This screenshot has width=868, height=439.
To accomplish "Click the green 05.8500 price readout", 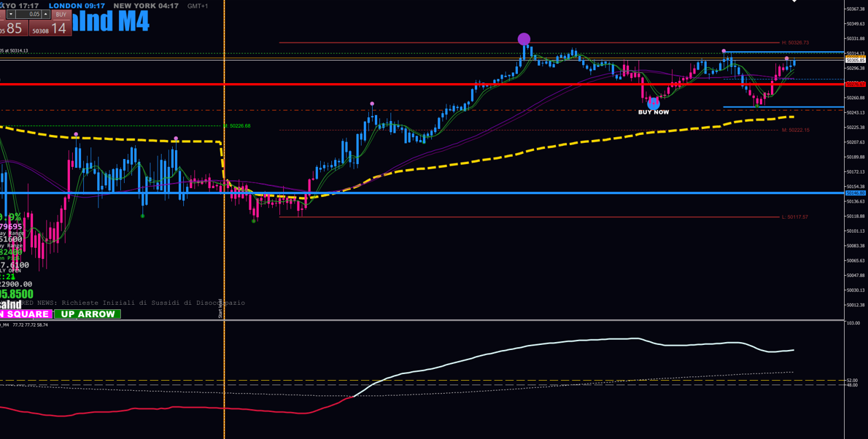I will (x=17, y=294).
